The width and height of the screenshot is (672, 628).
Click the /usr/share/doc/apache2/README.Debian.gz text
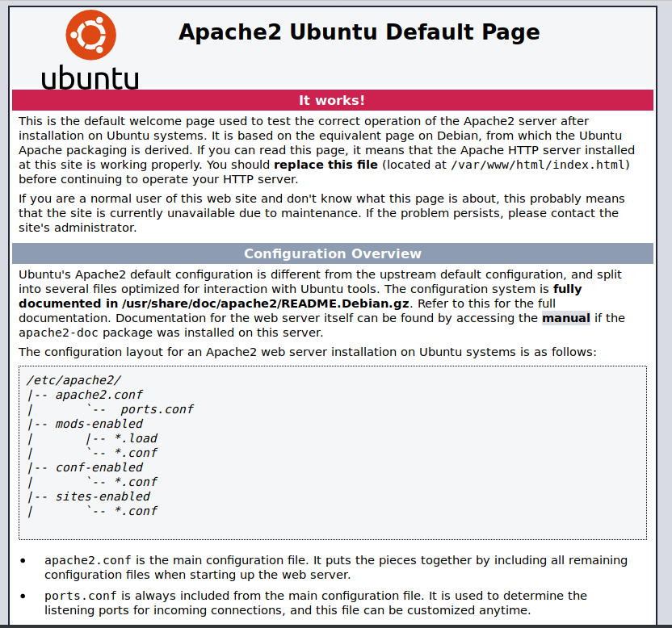(265, 304)
